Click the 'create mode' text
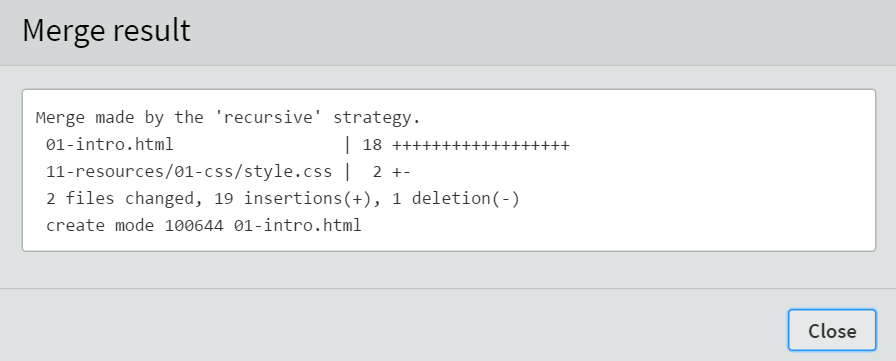 100,225
